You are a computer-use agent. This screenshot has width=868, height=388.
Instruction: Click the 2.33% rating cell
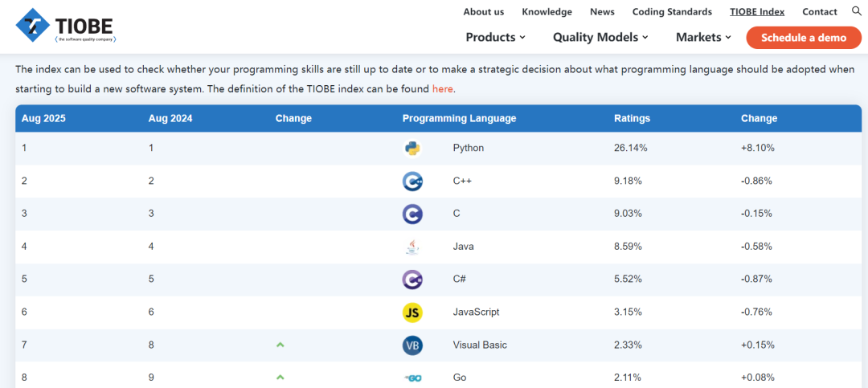(628, 345)
